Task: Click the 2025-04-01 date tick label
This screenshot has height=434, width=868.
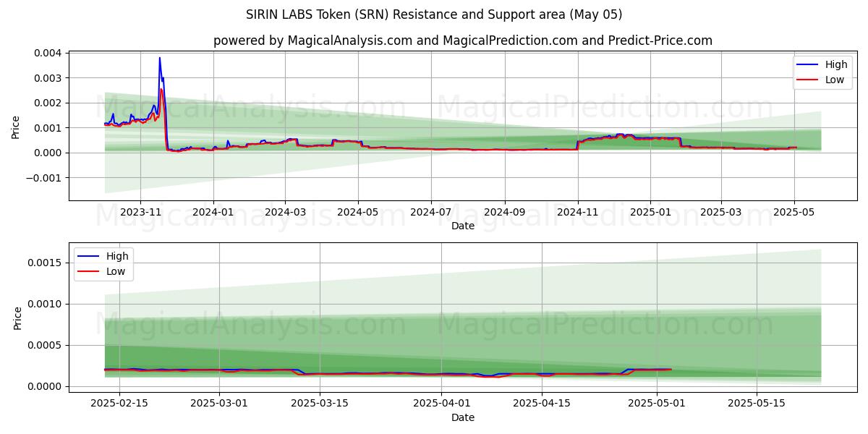Action: pos(441,404)
